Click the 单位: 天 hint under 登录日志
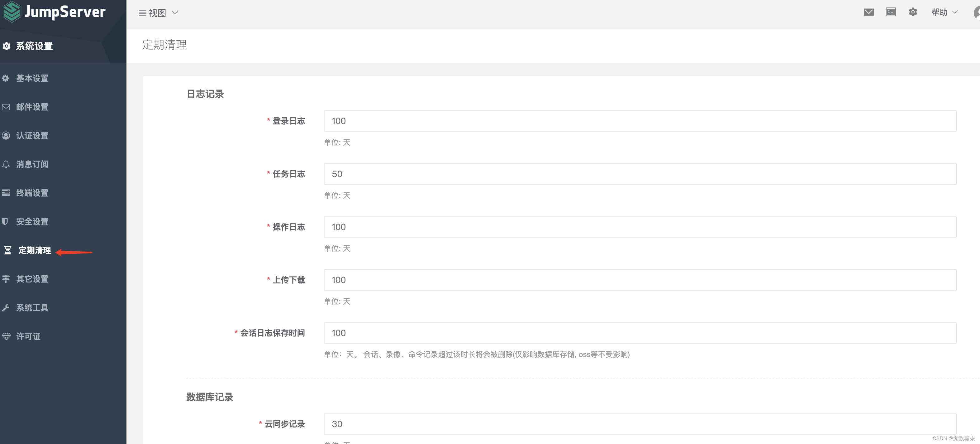 (337, 142)
